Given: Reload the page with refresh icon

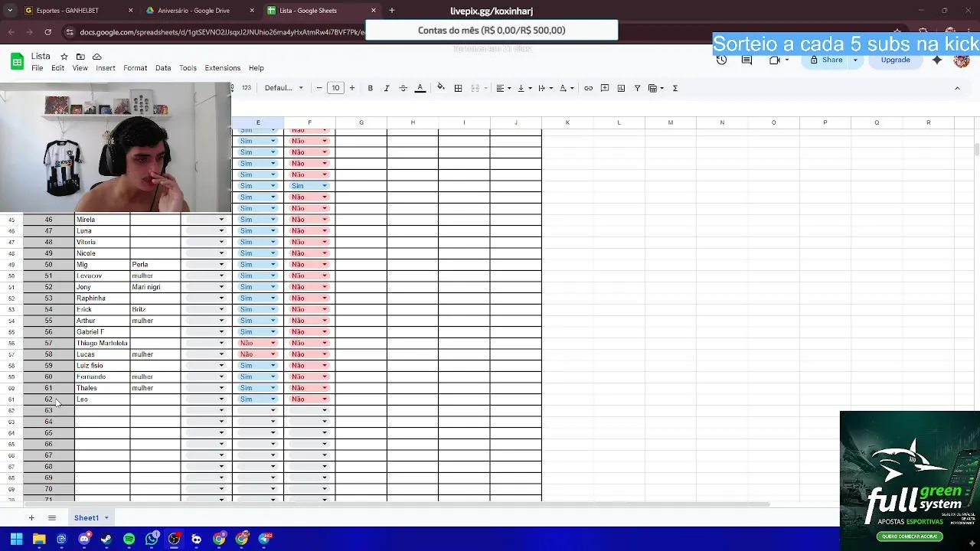Looking at the screenshot, I should 47,32.
